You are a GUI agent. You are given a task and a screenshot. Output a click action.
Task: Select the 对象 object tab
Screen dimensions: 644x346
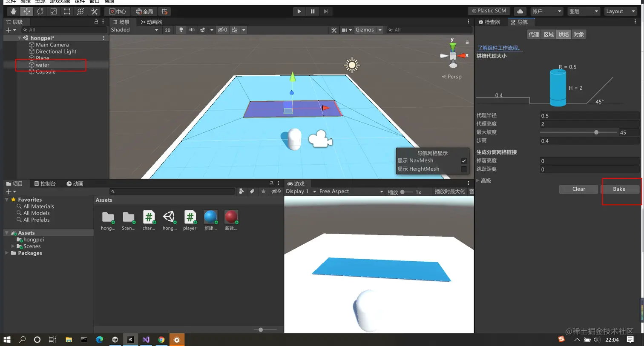point(578,34)
